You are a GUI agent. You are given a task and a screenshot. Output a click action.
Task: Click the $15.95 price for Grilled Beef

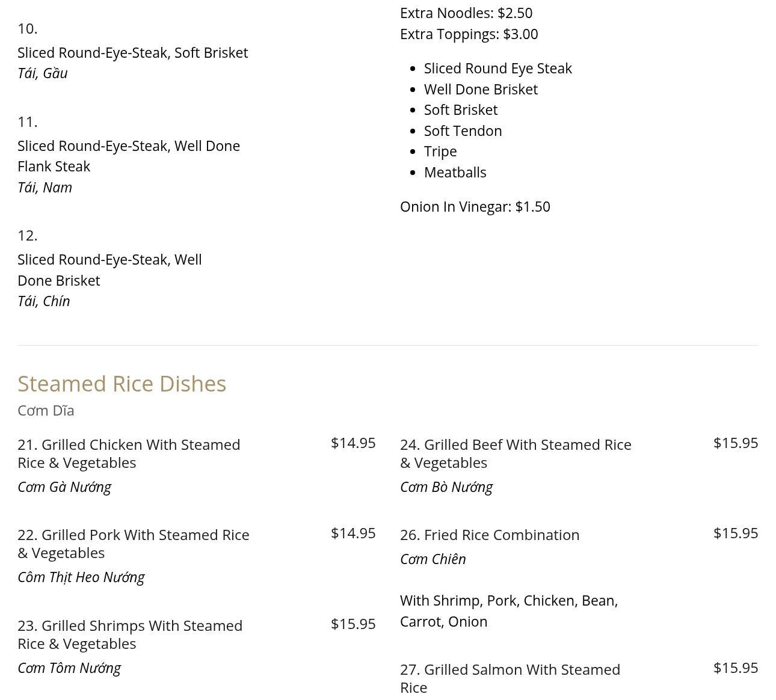pos(735,443)
